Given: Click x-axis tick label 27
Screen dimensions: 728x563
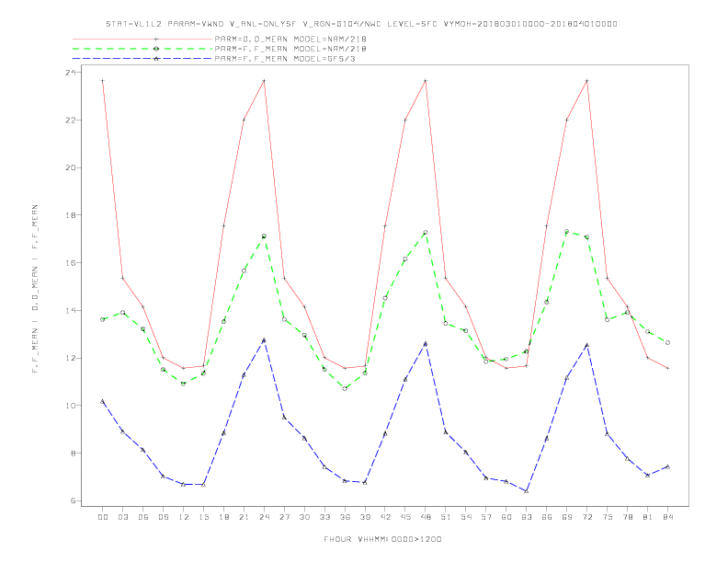Looking at the screenshot, I should coord(284,517).
